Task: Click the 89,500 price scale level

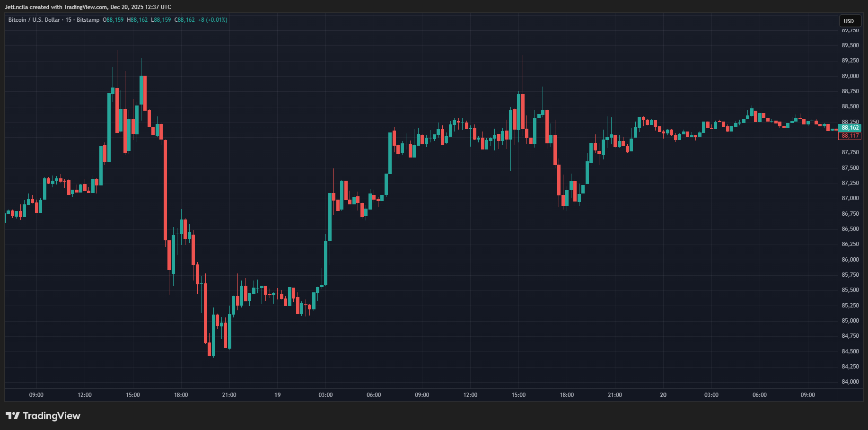Action: coord(850,45)
